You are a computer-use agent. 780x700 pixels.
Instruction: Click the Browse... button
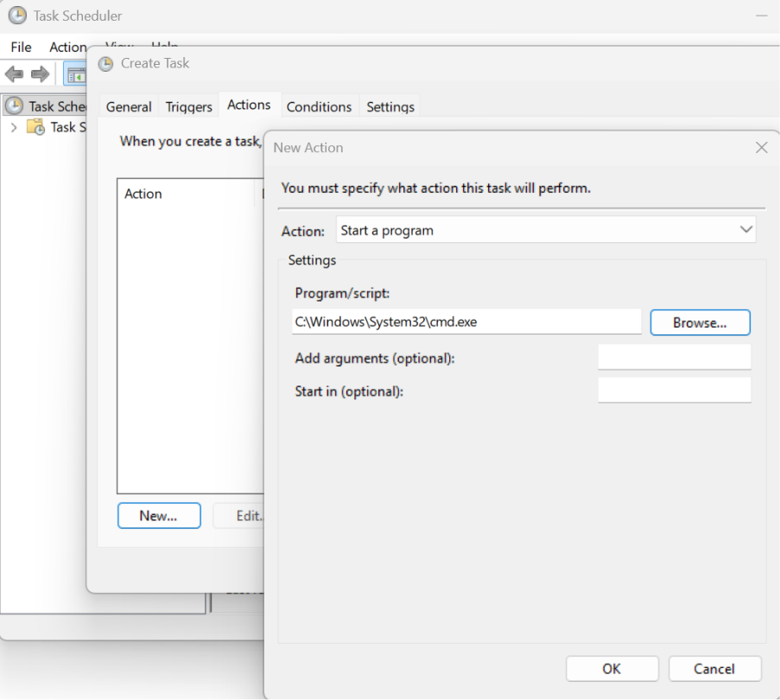(700, 322)
